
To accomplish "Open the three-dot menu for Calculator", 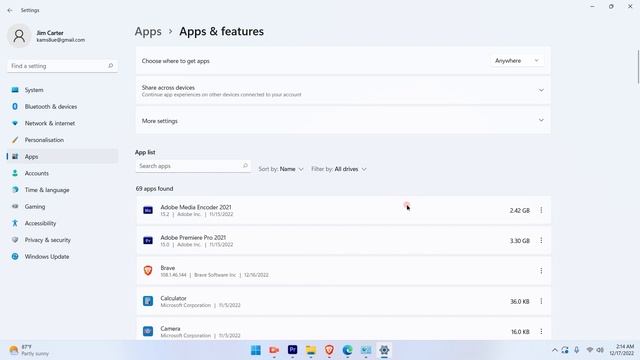I will pyautogui.click(x=541, y=301).
